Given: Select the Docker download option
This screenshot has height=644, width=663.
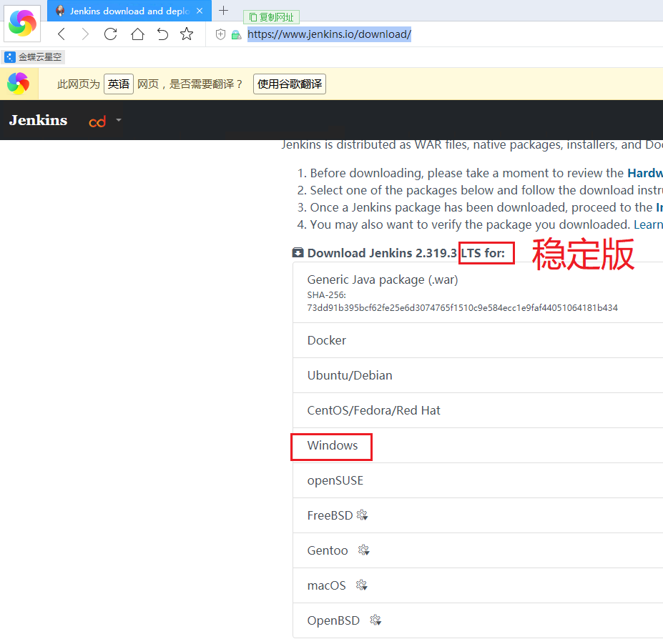Looking at the screenshot, I should (478, 341).
